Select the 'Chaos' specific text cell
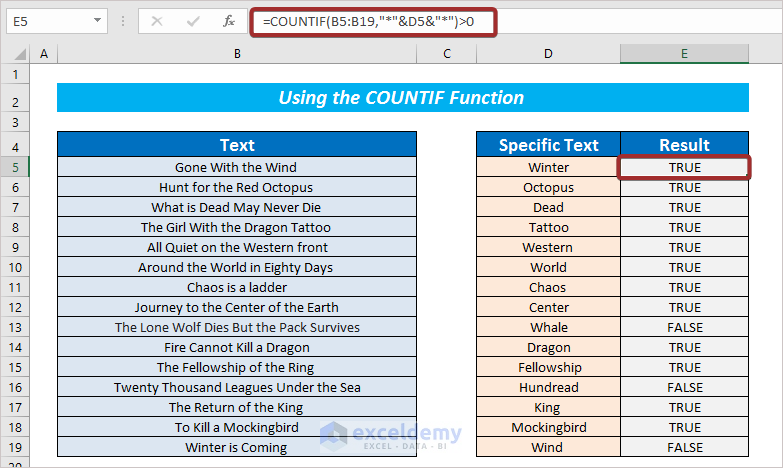This screenshot has height=468, width=783. pyautogui.click(x=548, y=287)
